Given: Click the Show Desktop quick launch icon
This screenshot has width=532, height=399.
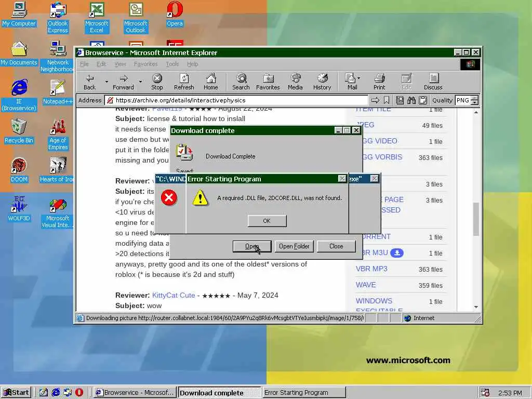Looking at the screenshot, I should (44, 393).
